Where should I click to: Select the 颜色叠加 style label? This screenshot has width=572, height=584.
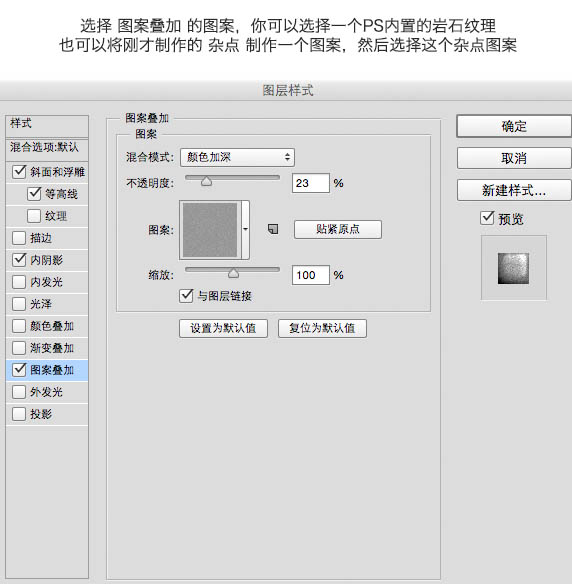point(52,326)
